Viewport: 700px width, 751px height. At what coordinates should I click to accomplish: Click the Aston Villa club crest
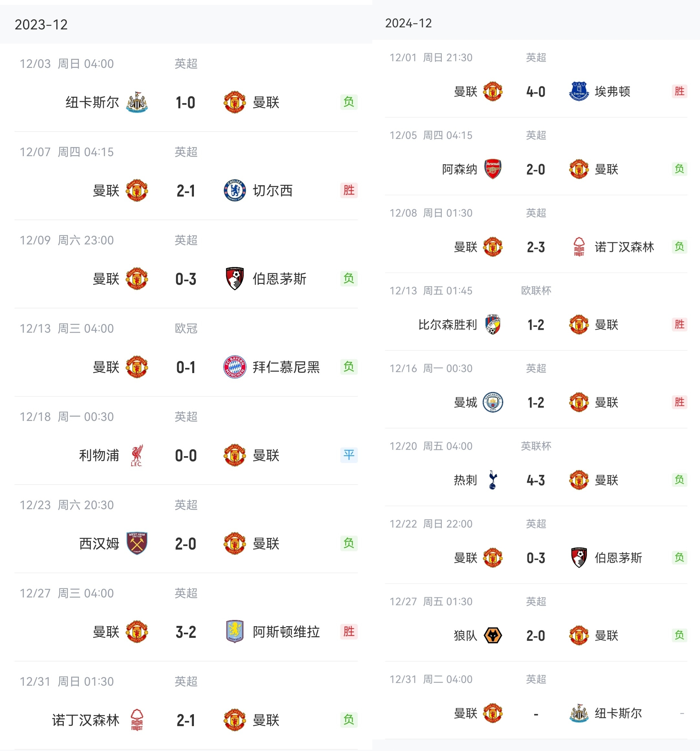pos(235,632)
